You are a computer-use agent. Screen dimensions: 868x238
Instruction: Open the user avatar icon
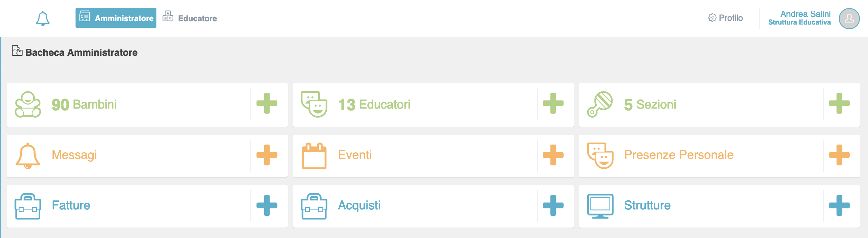tap(849, 18)
